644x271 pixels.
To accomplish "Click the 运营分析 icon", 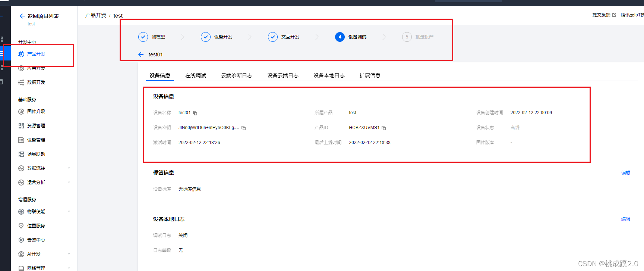I will pos(21,183).
